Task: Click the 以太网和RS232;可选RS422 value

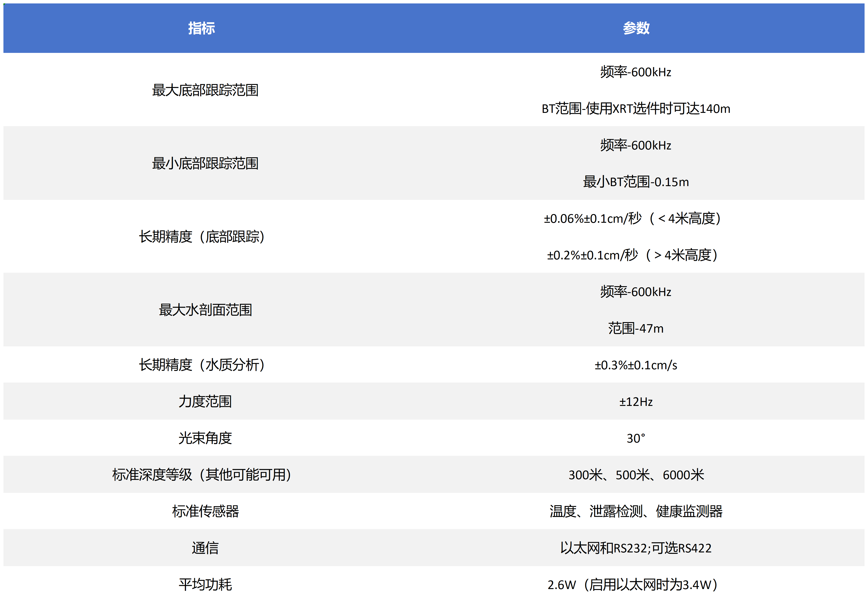Action: coord(636,548)
